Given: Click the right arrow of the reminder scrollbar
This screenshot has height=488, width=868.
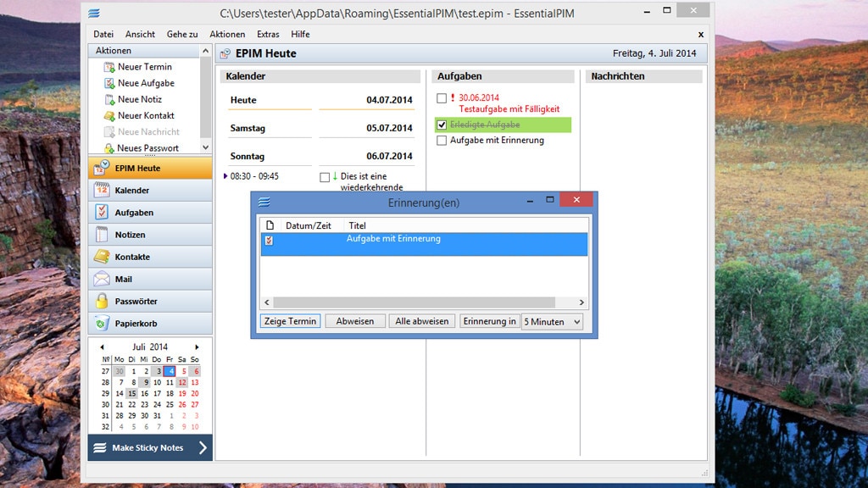Looking at the screenshot, I should click(x=581, y=302).
